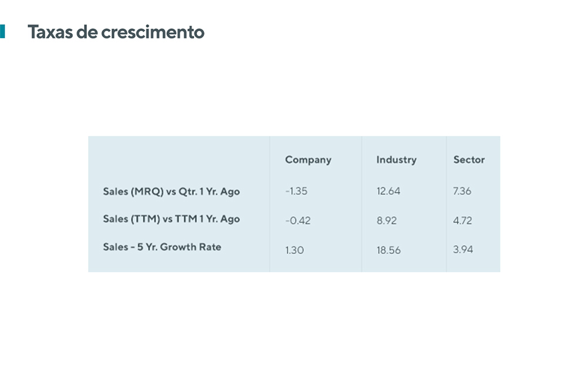Click the industry TTM value 8.92
Screen dimensions: 588x373
(x=387, y=221)
